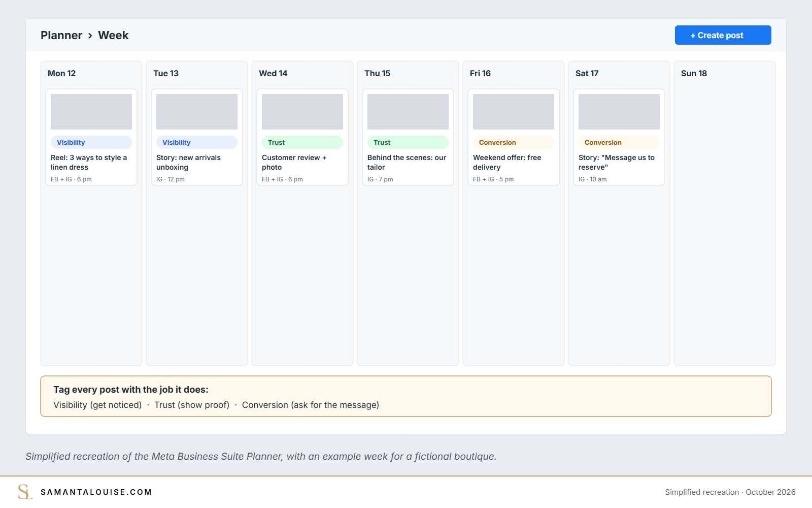Open the linen dress reel thumbnail
The height and width of the screenshot is (508, 812).
click(91, 112)
